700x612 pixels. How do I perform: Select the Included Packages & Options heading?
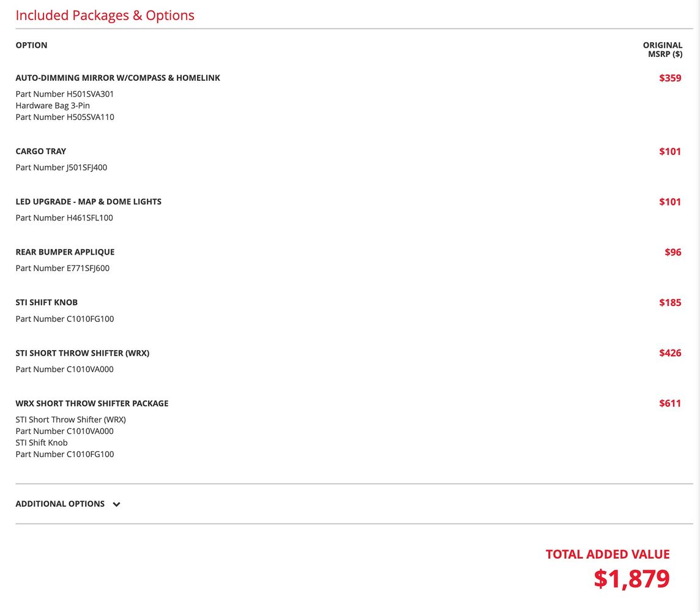click(x=105, y=15)
